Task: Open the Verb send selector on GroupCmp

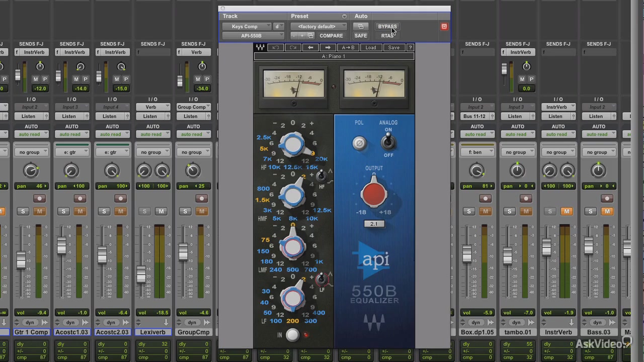Action: point(197,52)
